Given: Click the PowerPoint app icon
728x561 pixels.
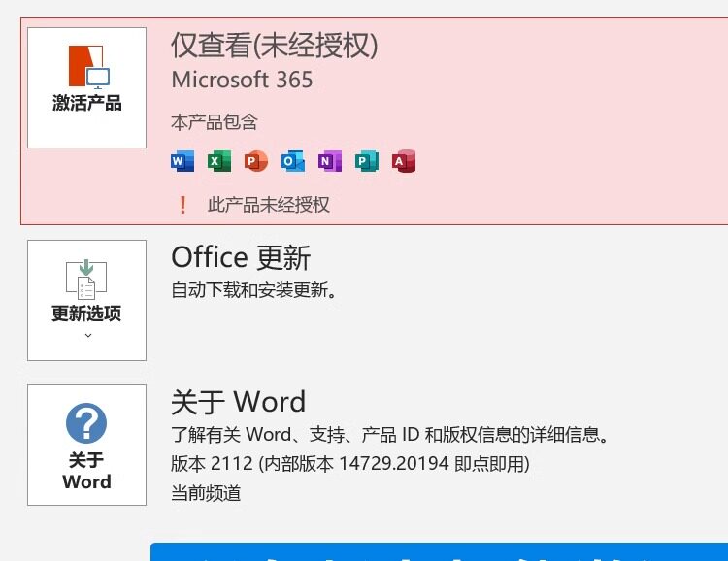Looking at the screenshot, I should (x=256, y=161).
